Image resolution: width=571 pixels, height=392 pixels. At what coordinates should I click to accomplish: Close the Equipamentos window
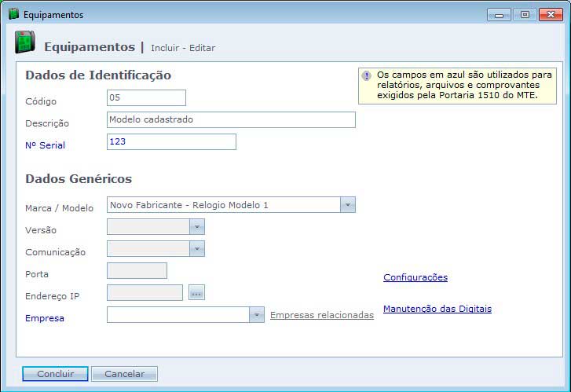[551, 14]
